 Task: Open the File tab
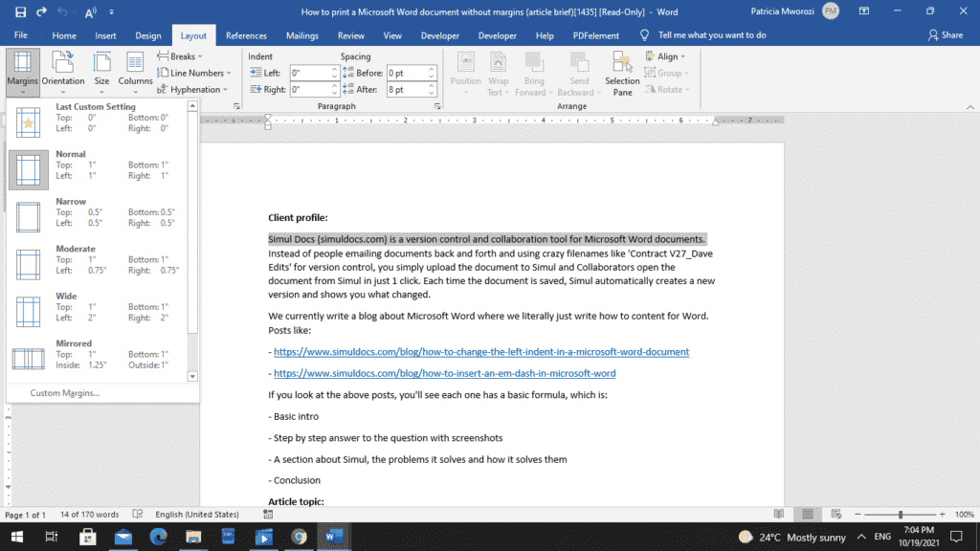(x=21, y=35)
